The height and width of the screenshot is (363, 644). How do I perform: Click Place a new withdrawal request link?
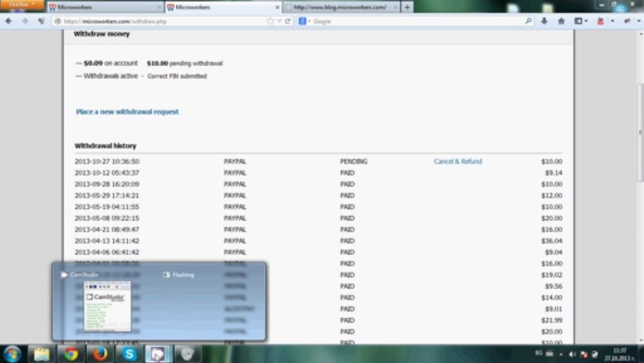pos(127,111)
